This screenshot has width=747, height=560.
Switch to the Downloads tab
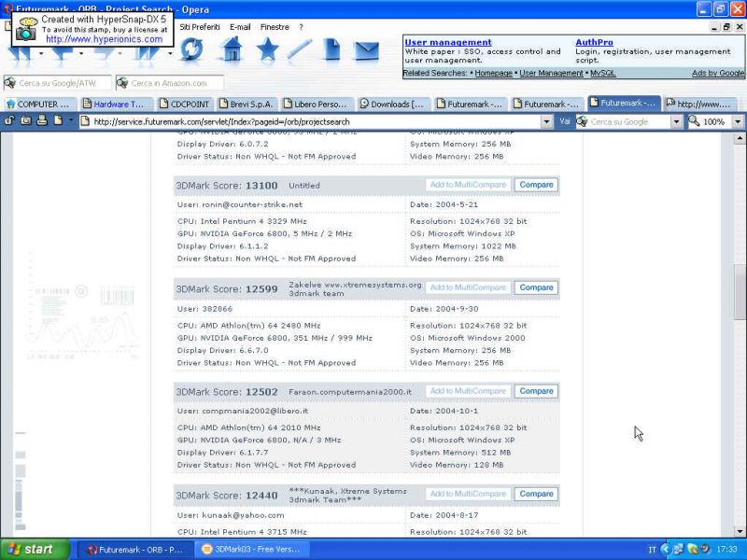(x=393, y=104)
